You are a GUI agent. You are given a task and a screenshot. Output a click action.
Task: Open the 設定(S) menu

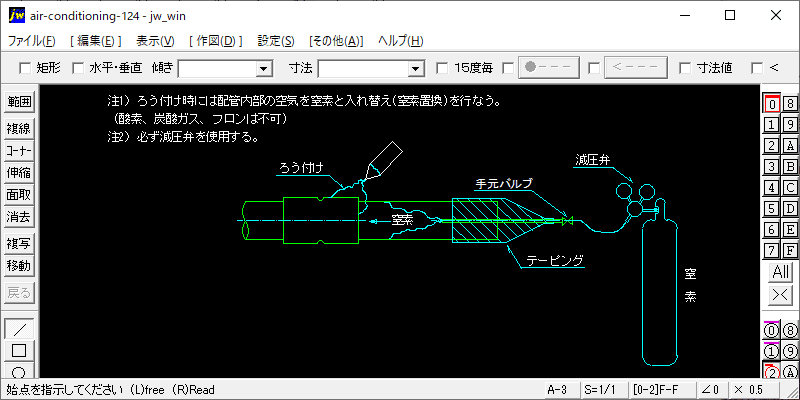(276, 41)
